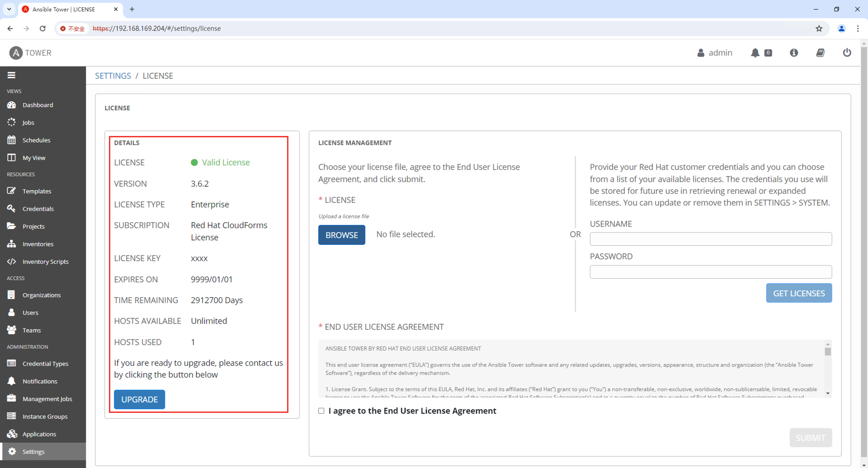Open the My View columns icon
This screenshot has height=468, width=868.
[11, 158]
